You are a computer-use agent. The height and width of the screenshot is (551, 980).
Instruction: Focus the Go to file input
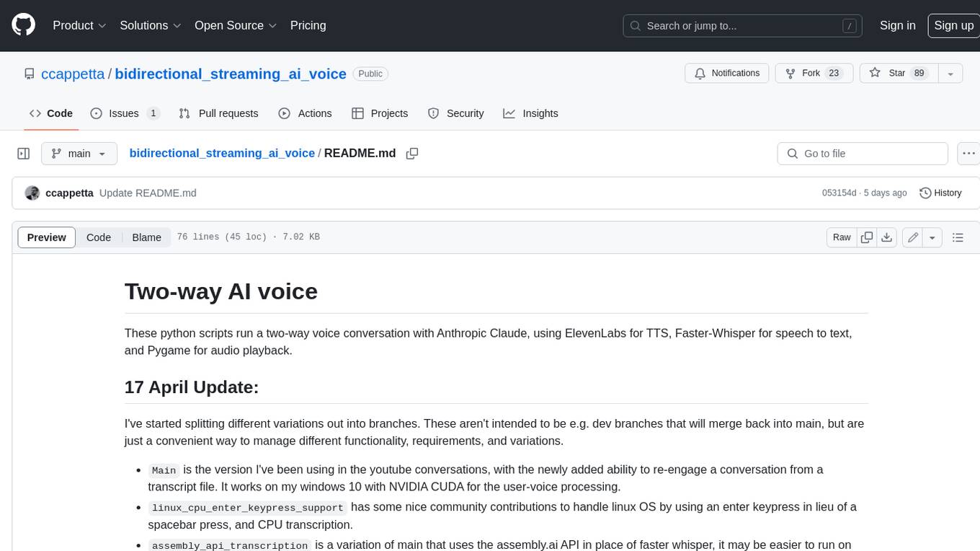pyautogui.click(x=863, y=154)
